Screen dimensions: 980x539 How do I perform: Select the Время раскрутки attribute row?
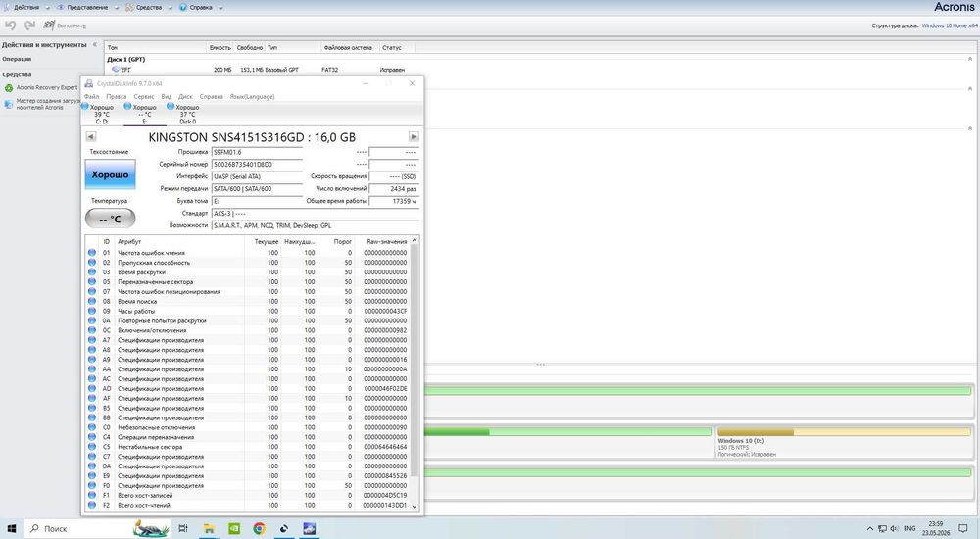pyautogui.click(x=248, y=272)
